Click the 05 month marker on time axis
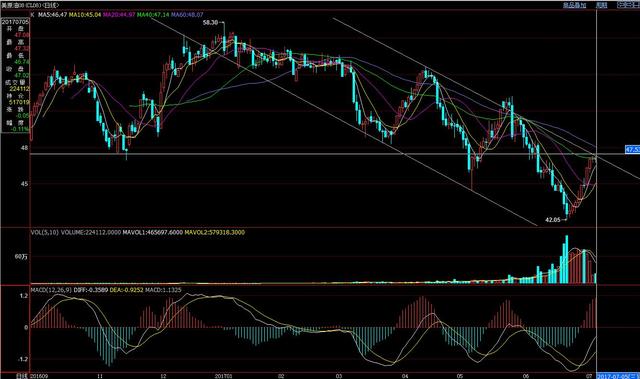Viewport: 640px width, 379px height. pyautogui.click(x=460, y=376)
